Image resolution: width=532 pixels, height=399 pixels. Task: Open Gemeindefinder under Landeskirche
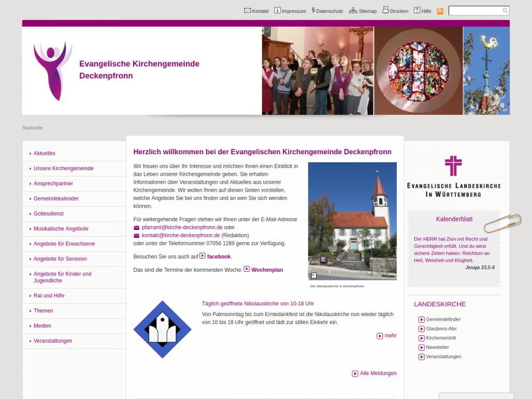tap(443, 320)
